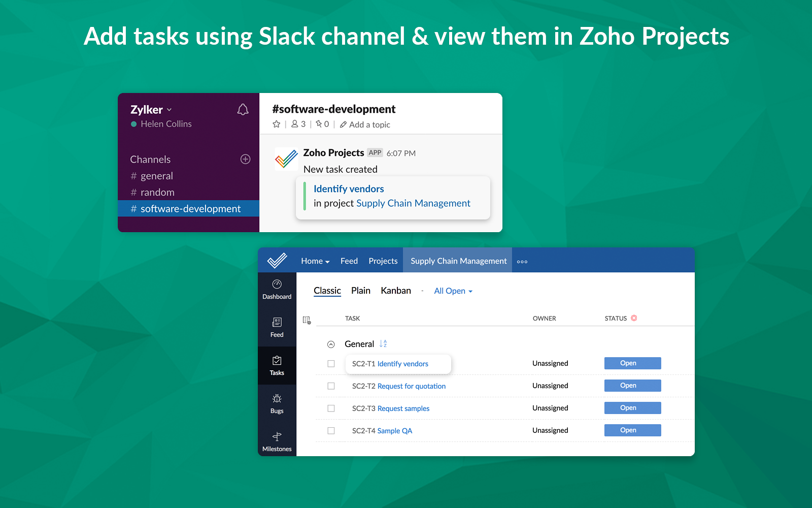Click the Slack notification bell icon
This screenshot has height=508, width=812.
[243, 109]
